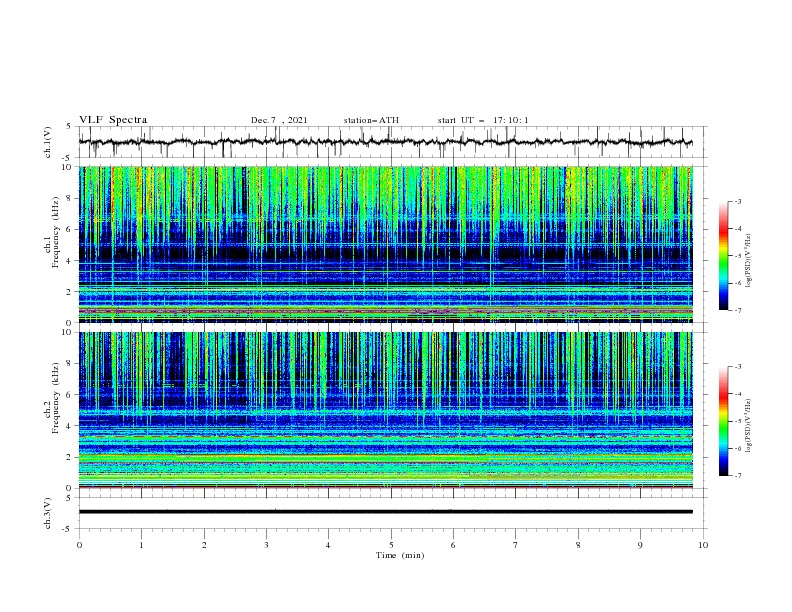Click the 'station=ATH' label
This screenshot has height=612, width=792.
click(371, 120)
